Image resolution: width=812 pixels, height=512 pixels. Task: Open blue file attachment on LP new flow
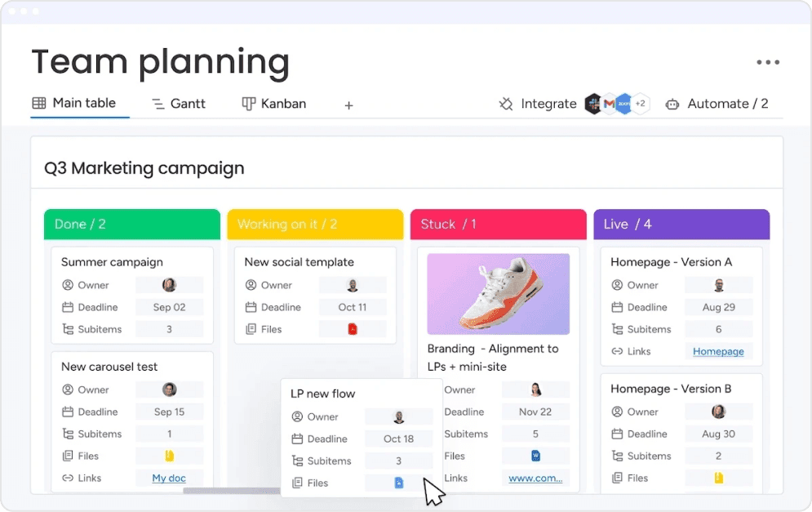tap(398, 483)
